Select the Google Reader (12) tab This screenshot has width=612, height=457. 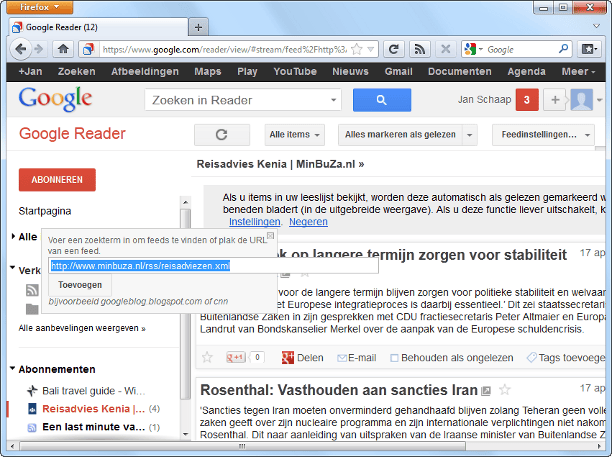pyautogui.click(x=98, y=27)
